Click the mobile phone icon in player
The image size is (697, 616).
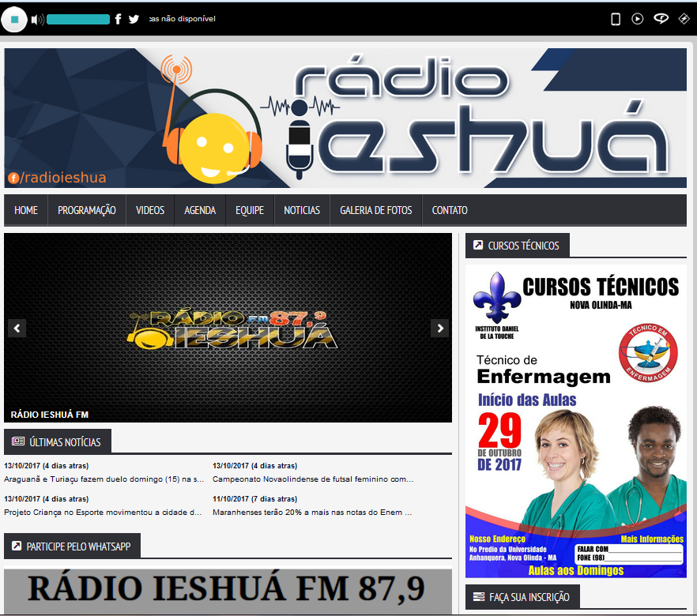click(616, 19)
